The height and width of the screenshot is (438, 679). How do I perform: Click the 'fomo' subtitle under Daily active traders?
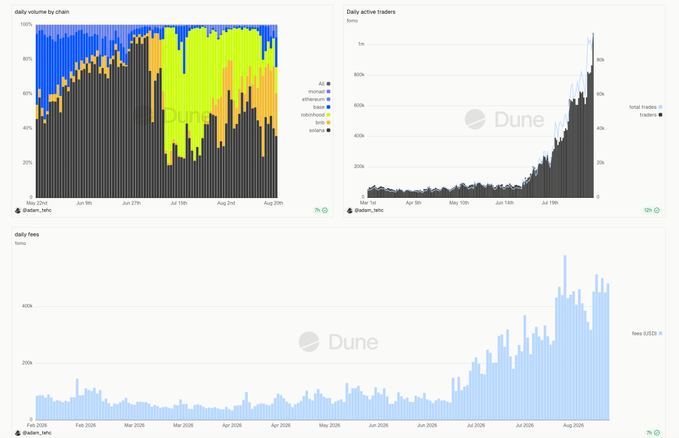click(352, 20)
